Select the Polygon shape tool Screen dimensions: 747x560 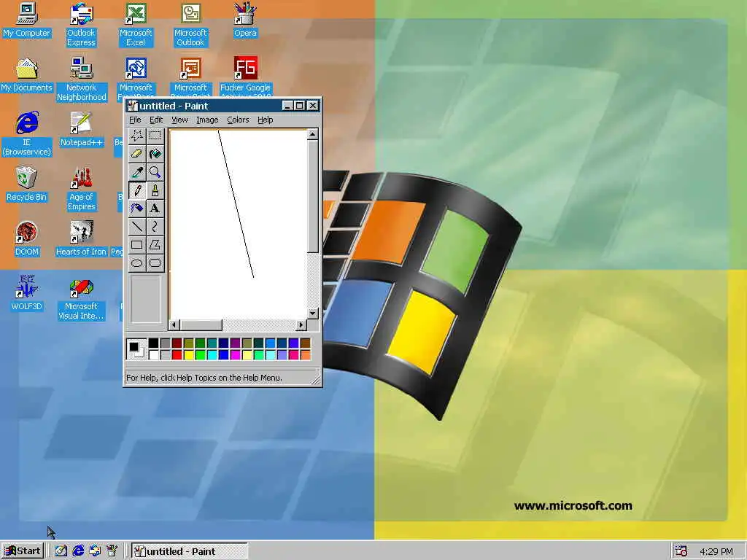point(155,245)
